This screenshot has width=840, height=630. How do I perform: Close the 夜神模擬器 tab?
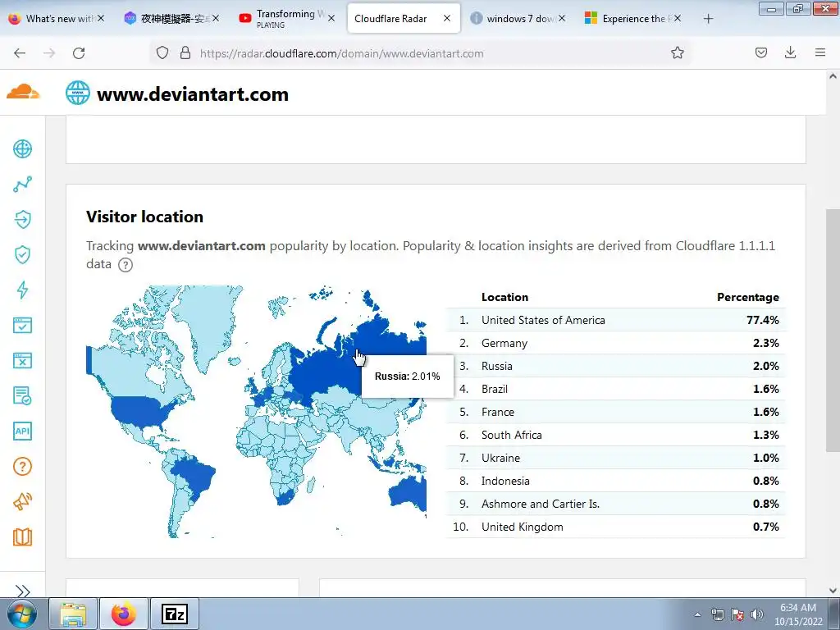[x=216, y=18]
